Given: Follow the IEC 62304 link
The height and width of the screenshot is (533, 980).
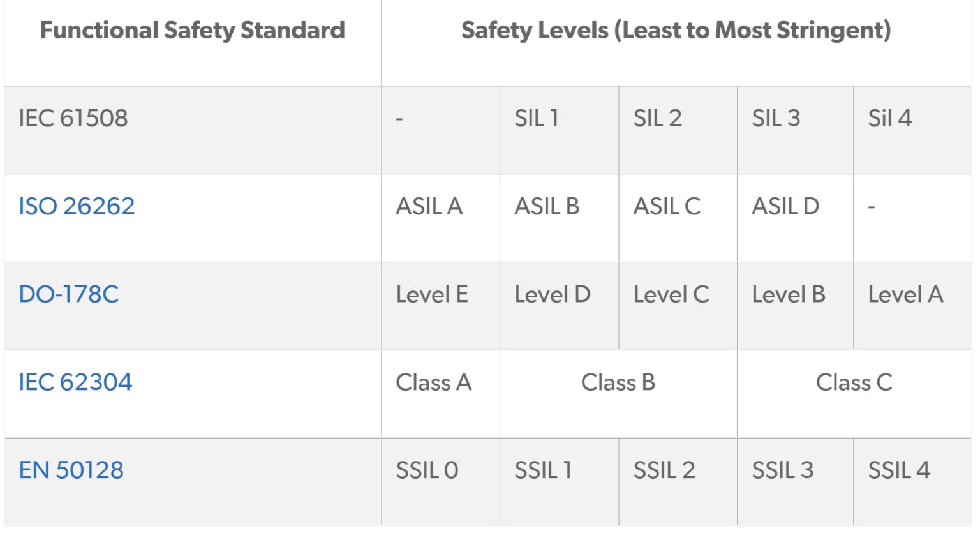Looking at the screenshot, I should tap(75, 382).
